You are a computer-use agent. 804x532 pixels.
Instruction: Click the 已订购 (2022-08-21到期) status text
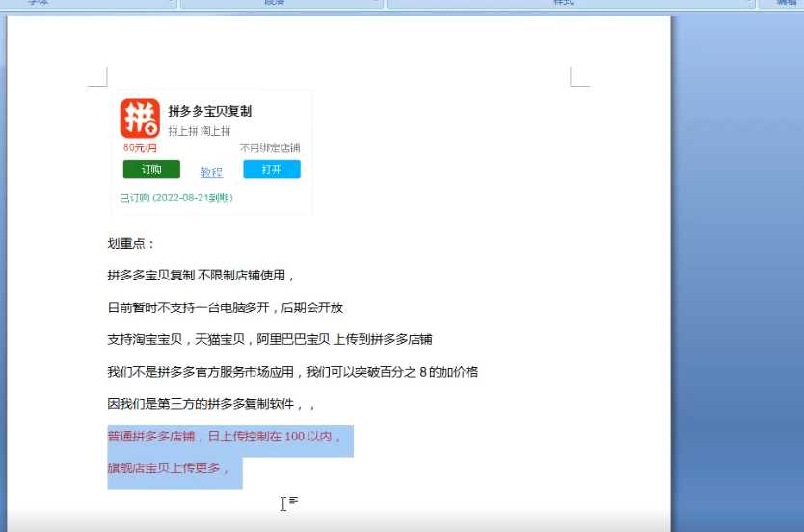[x=175, y=198]
